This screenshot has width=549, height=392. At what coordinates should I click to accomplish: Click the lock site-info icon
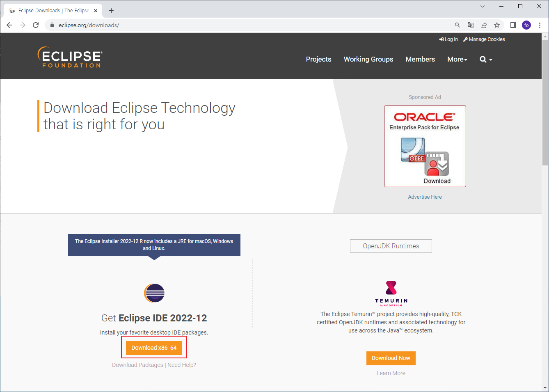tap(52, 25)
